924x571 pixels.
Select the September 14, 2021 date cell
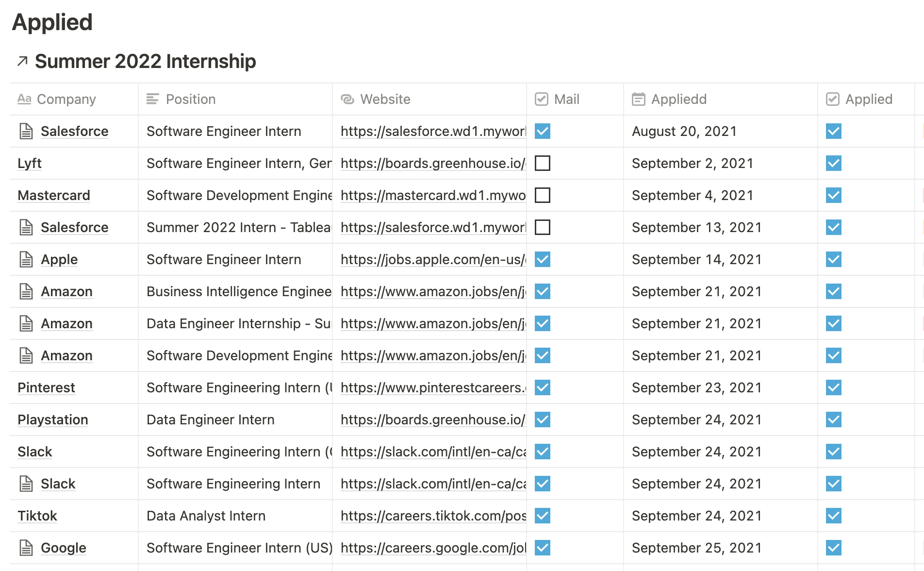tap(721, 259)
